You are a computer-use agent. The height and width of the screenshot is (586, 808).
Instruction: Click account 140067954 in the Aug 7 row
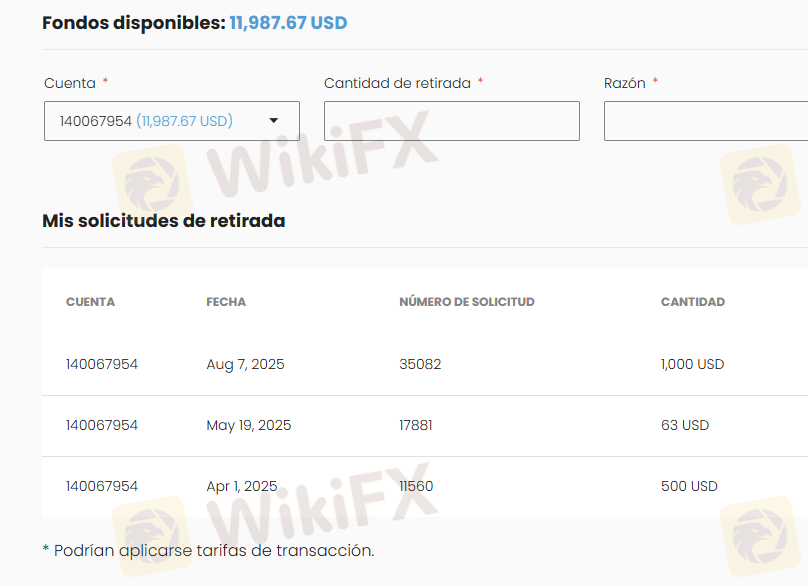[x=102, y=364]
